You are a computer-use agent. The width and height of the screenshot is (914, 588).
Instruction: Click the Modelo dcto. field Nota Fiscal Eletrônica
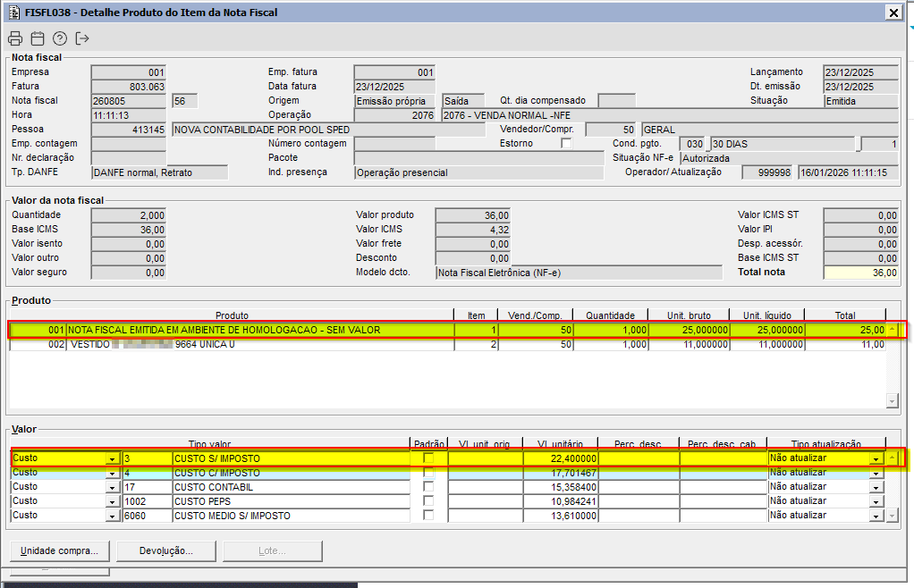(579, 273)
